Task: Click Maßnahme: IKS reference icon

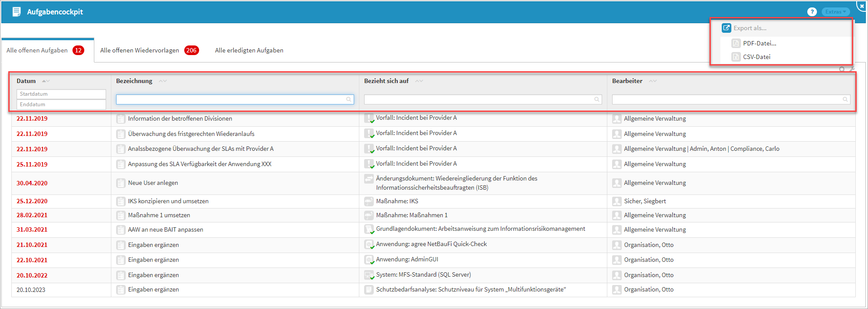Action: point(369,201)
